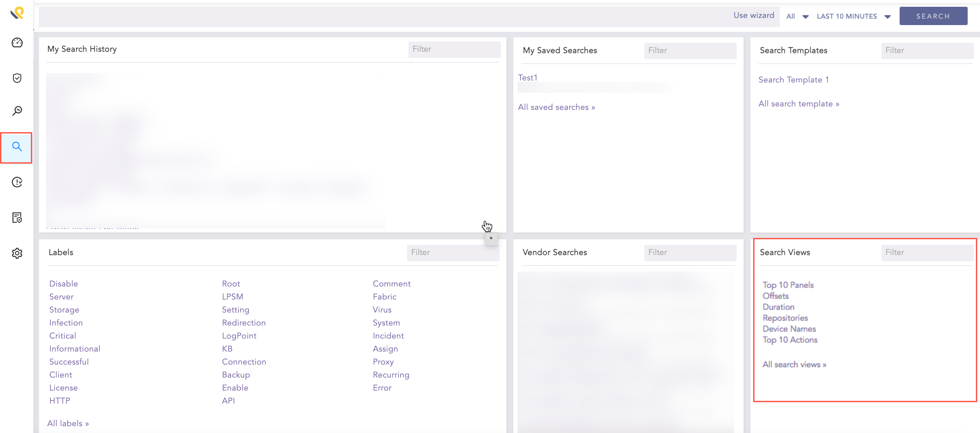This screenshot has width=980, height=433.
Task: Open the investigation magnifier-bolt icon in sidebar
Action: 17,111
